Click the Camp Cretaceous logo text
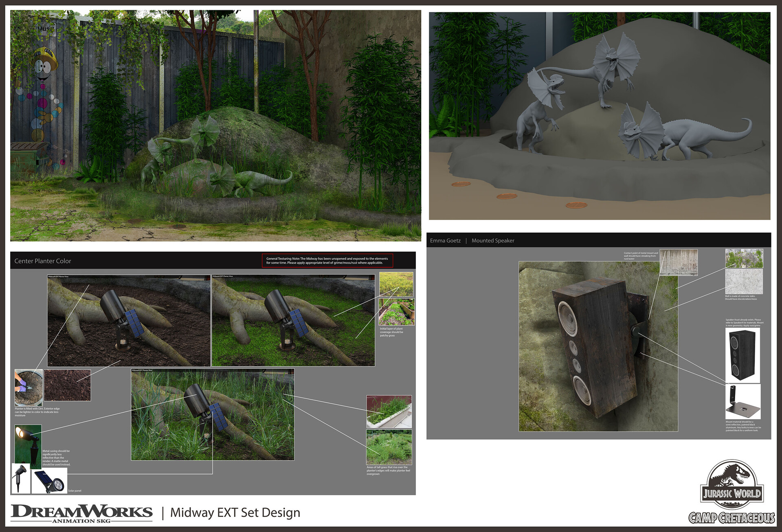The image size is (782, 532). click(732, 518)
